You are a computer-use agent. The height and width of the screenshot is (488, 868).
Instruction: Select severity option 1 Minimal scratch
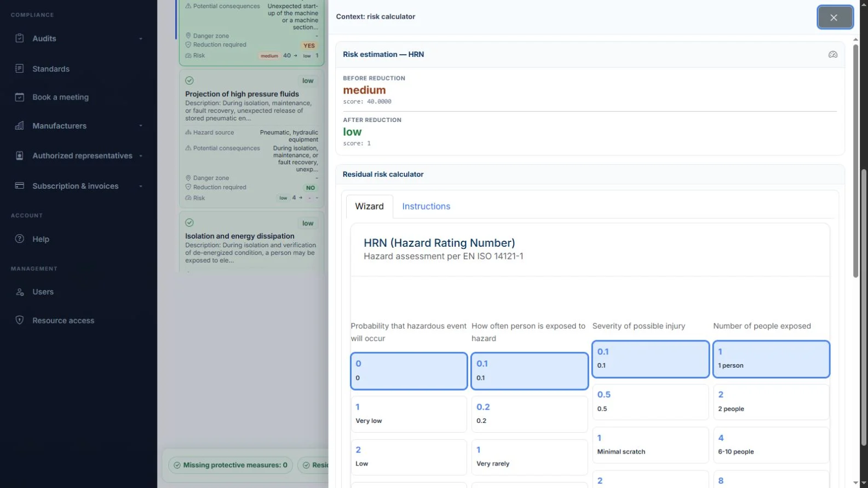651,445
